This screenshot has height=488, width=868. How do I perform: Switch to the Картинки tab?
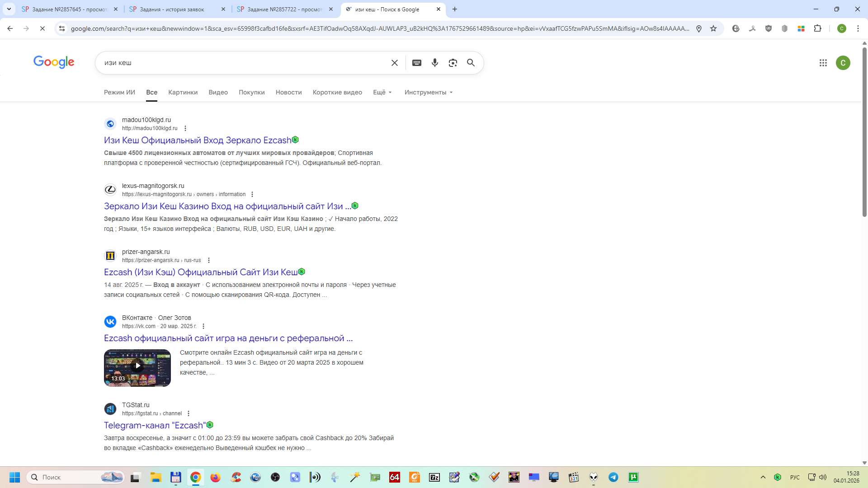[183, 92]
